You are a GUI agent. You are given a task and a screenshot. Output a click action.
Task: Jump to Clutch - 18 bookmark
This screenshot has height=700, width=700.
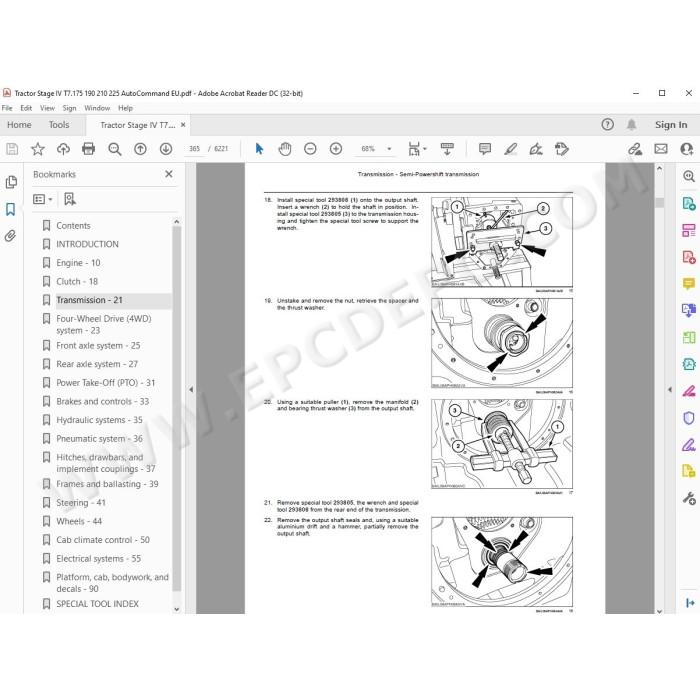(77, 281)
